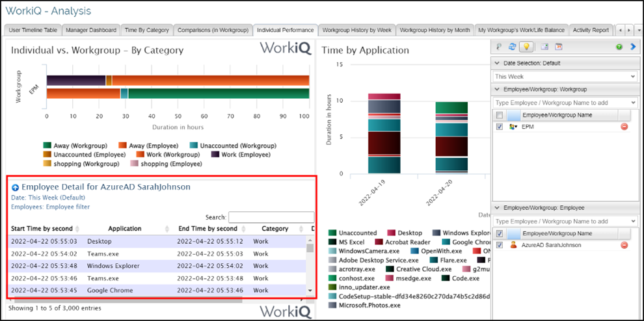Remove AzureAD SarahJohnson with red minus icon
644x321 pixels.
coord(624,245)
